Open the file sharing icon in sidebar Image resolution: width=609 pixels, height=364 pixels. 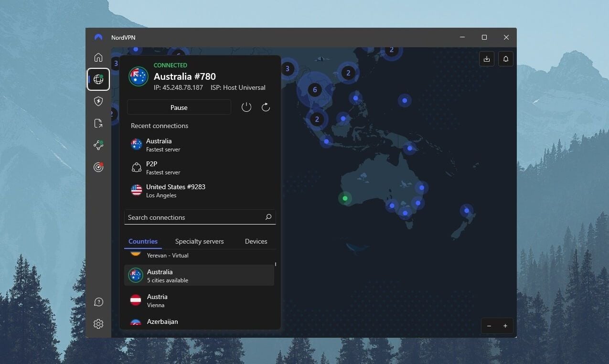pyautogui.click(x=98, y=123)
